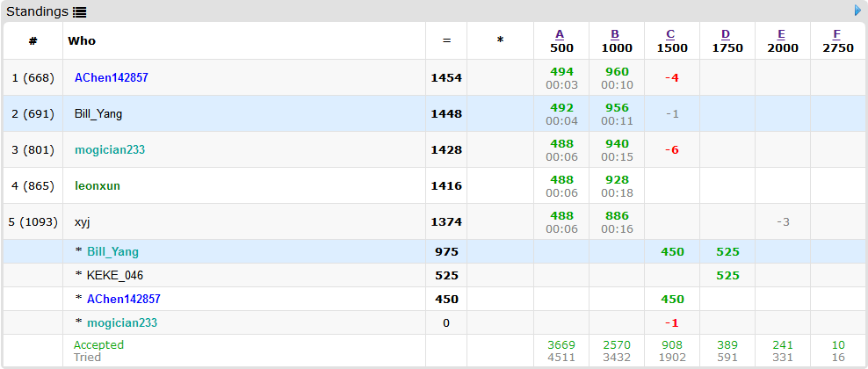
Task: Click the blue arrow in the top-right corner
Action: pos(857,11)
